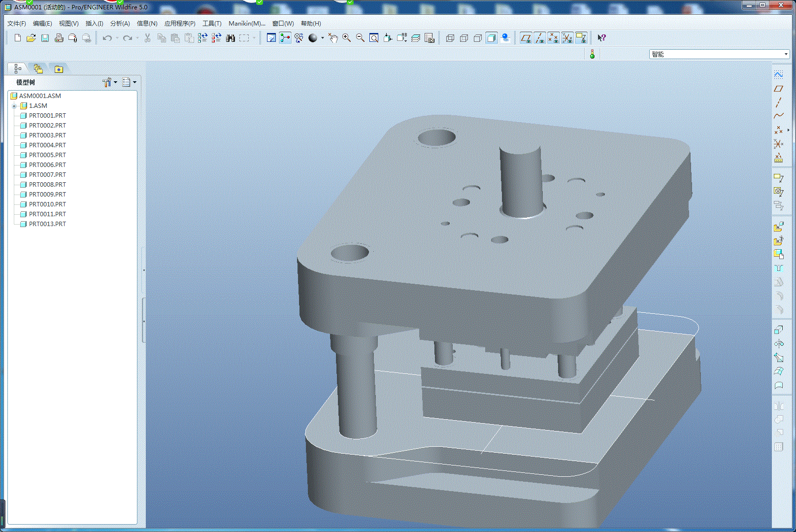Toggle enhanced realism display
This screenshot has height=532, width=796.
505,38
